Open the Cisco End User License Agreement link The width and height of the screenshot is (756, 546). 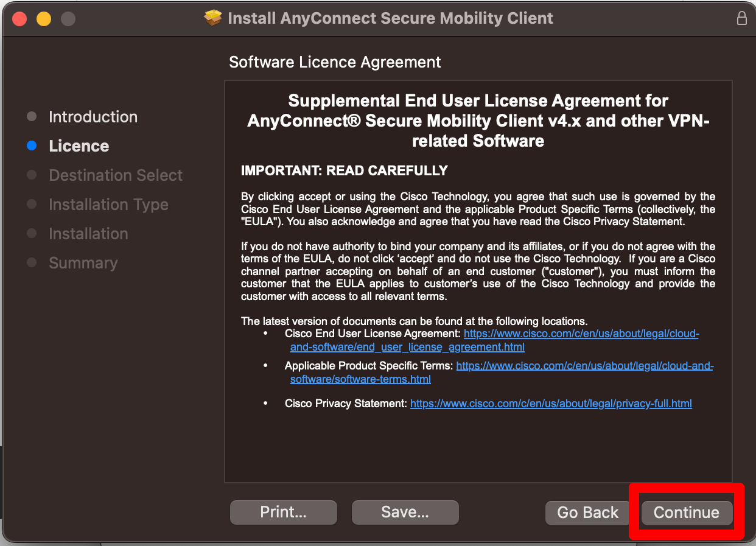coord(580,334)
